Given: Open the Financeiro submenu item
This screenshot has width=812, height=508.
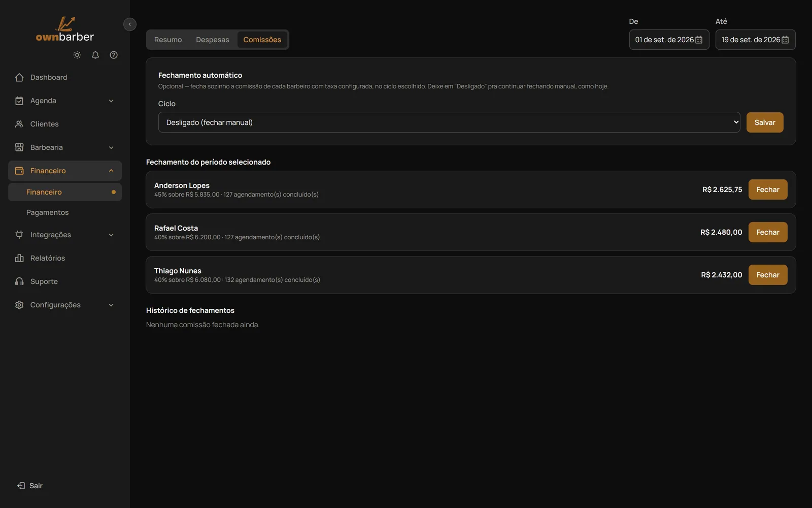Looking at the screenshot, I should click(x=65, y=192).
